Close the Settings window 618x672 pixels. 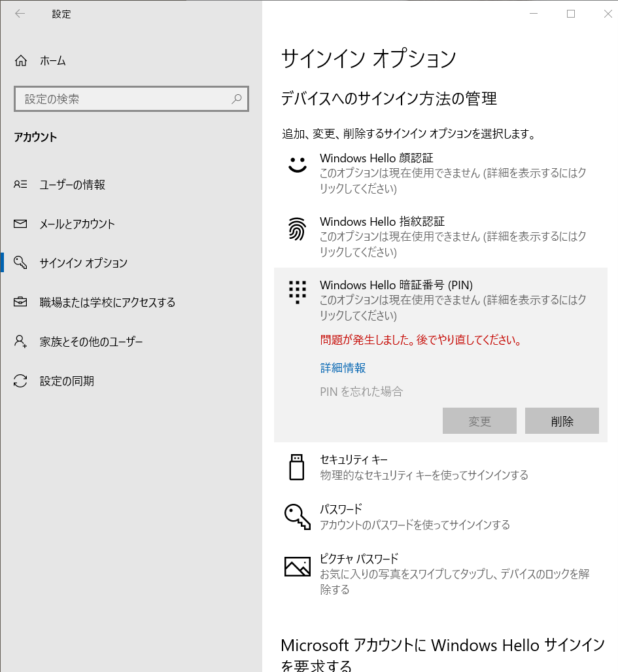pos(608,14)
